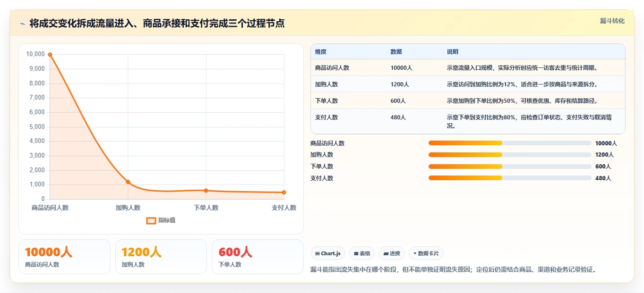This screenshot has height=293, width=644.
Task: Click the 数据 table column header
Action: [396, 52]
